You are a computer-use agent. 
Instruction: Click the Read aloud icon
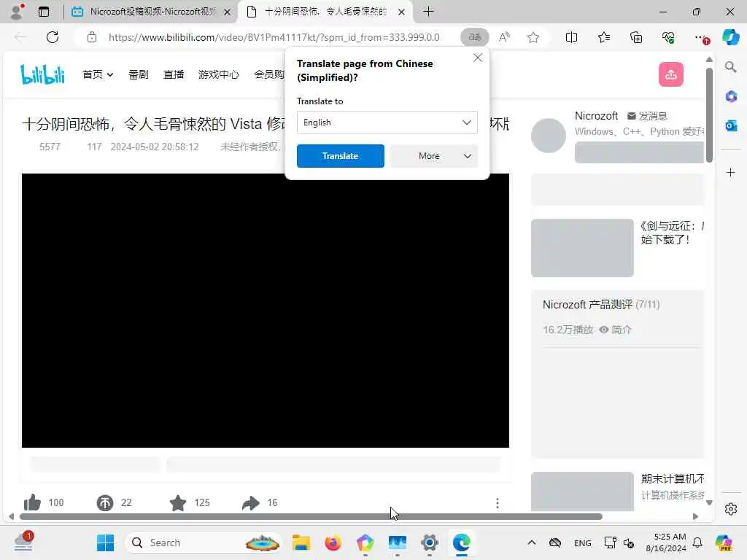pos(504,37)
